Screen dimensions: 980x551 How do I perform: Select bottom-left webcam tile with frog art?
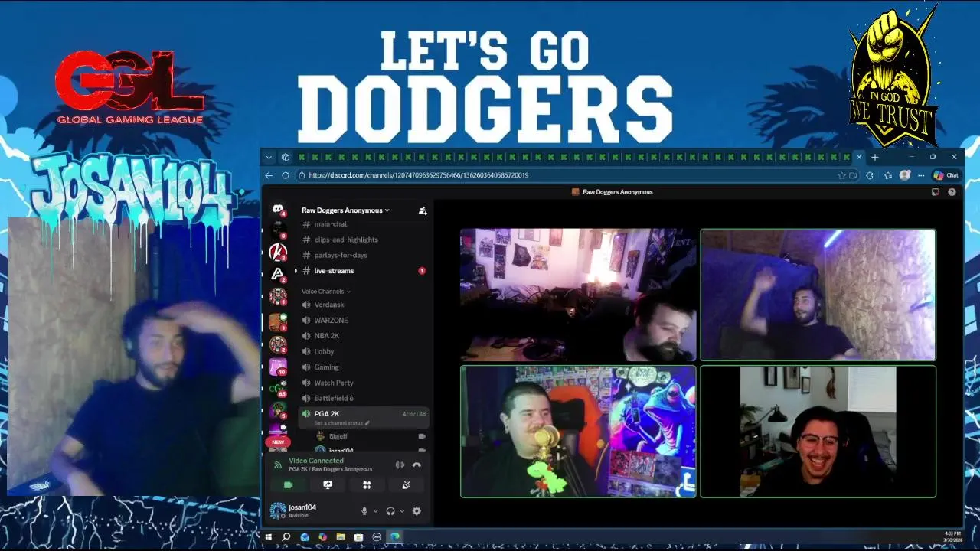(578, 432)
